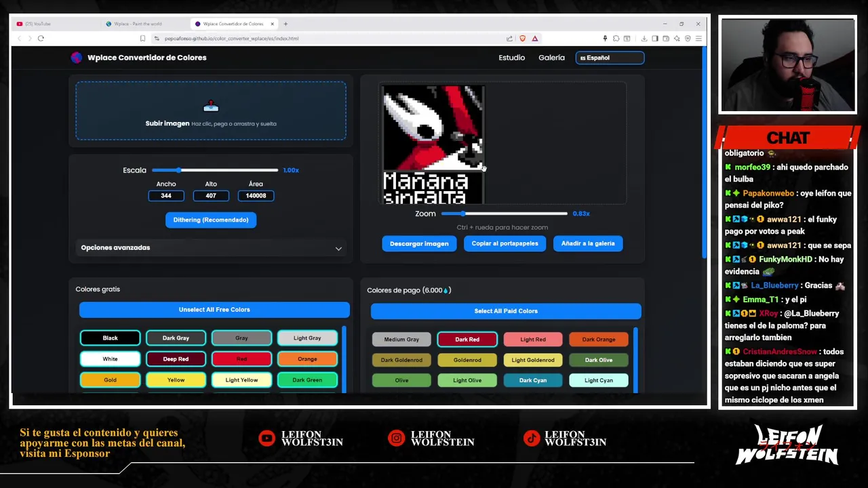
Task: Click Copiar al portapapeles button
Action: pyautogui.click(x=505, y=243)
